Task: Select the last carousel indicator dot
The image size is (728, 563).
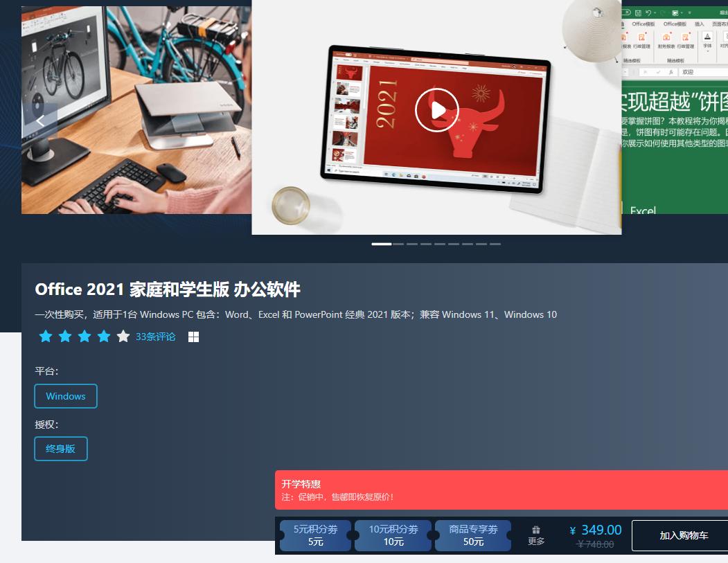Action: 495,244
